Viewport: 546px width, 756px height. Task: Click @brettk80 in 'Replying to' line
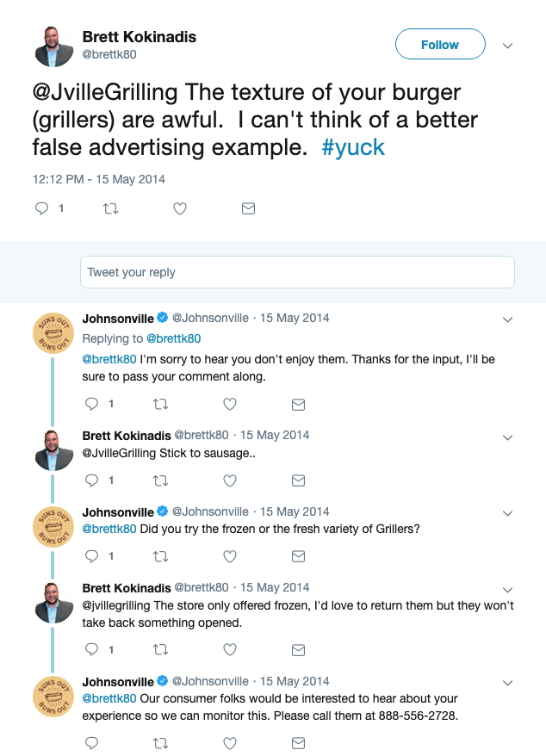pyautogui.click(x=173, y=338)
